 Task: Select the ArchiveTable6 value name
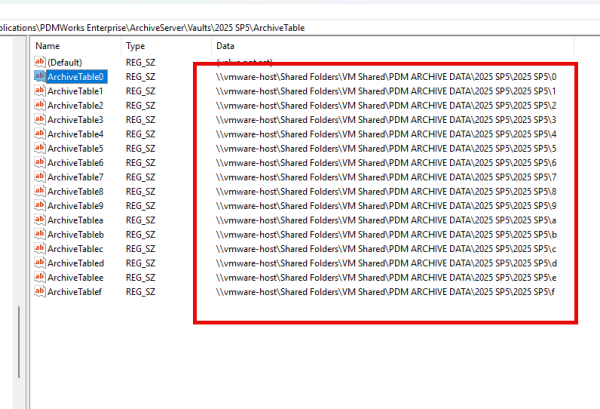tap(75, 163)
